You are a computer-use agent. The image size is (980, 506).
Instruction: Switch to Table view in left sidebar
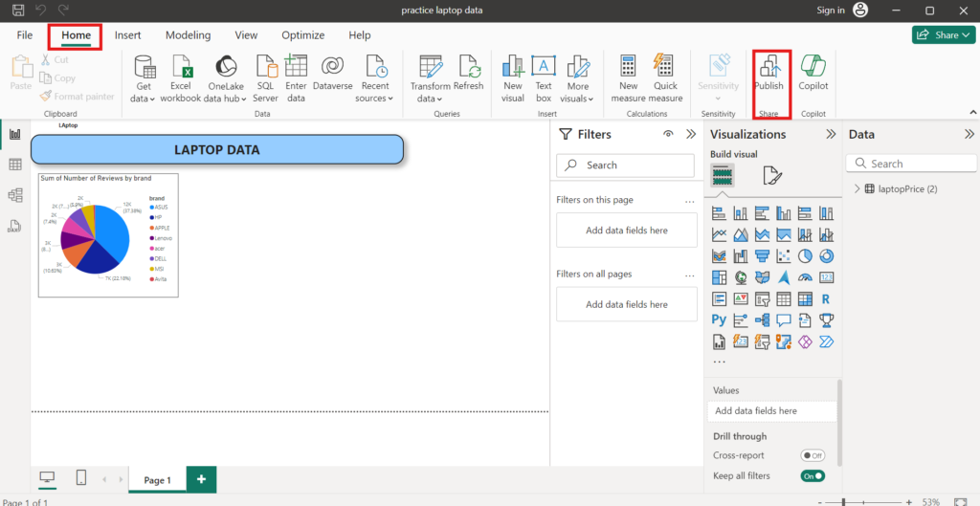point(15,165)
